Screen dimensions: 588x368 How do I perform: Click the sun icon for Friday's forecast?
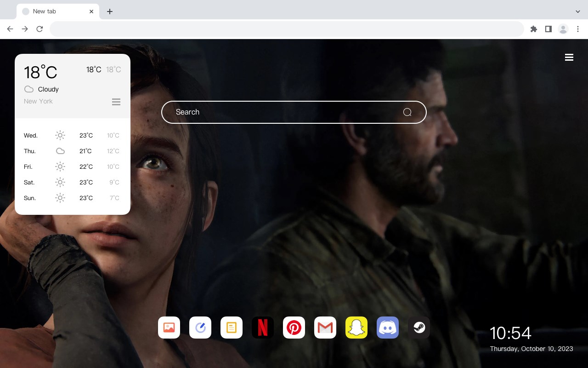click(x=60, y=167)
